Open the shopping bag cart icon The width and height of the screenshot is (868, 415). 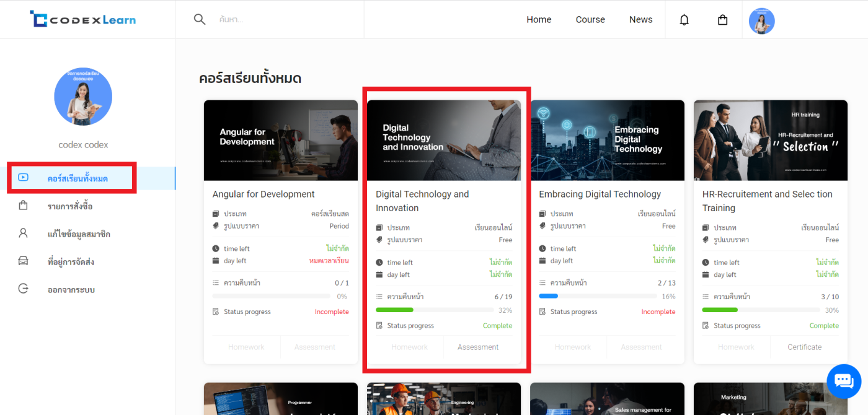click(x=722, y=20)
